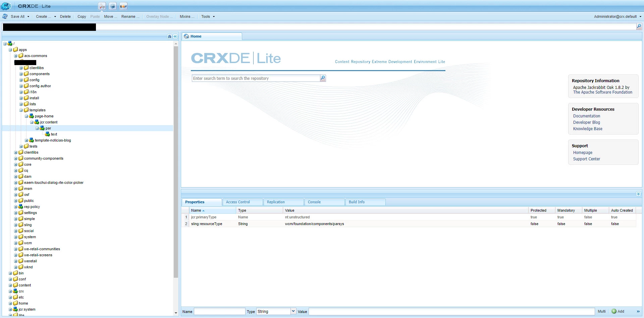Open The Apache Software Foundation link
The height and width of the screenshot is (318, 644).
[602, 92]
